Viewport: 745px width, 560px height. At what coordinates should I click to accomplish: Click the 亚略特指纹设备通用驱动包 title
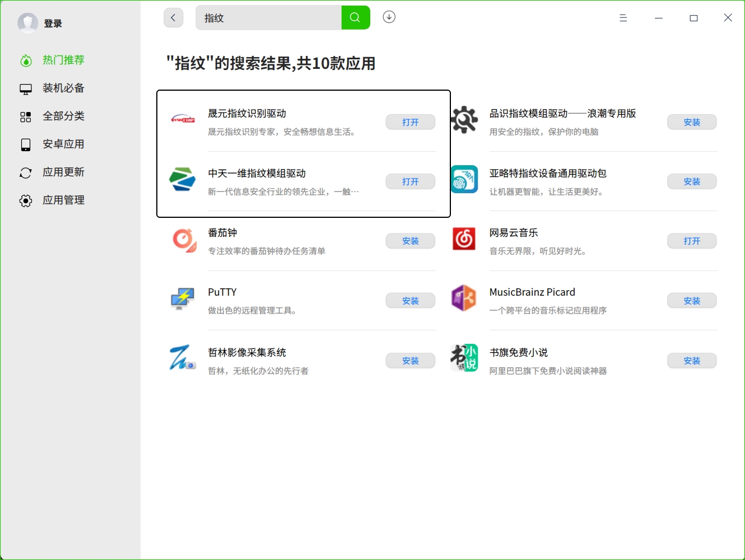548,174
